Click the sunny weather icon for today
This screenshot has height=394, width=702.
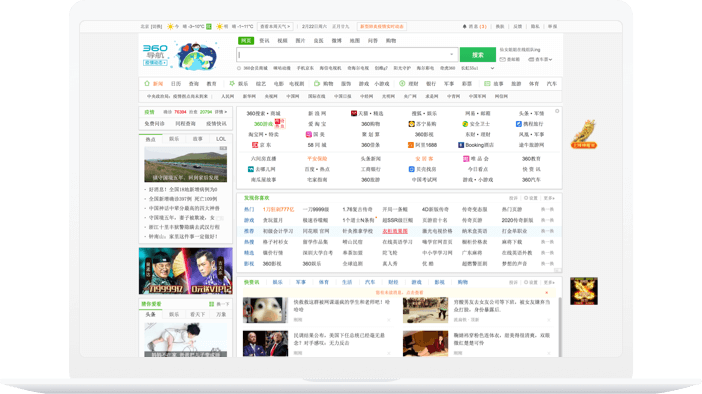[170, 26]
